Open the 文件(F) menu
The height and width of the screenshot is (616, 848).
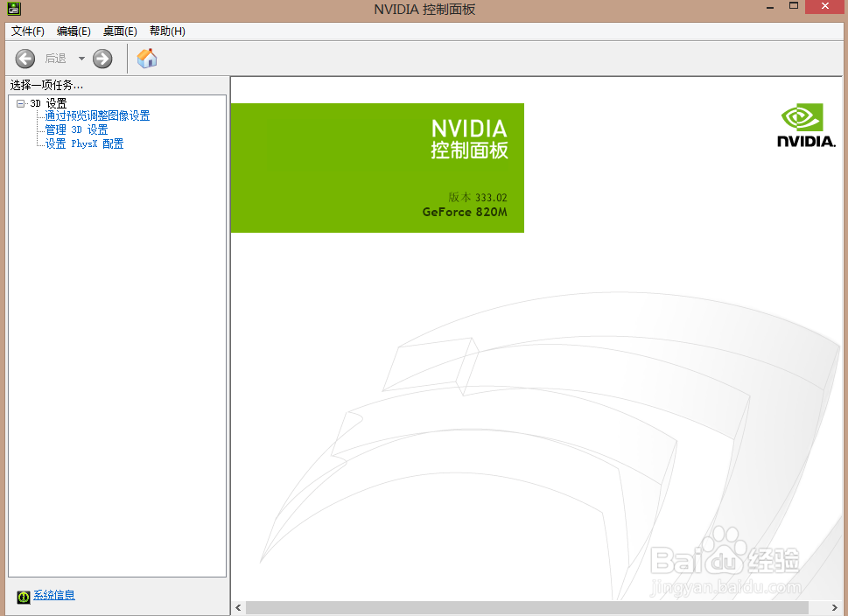(28, 31)
